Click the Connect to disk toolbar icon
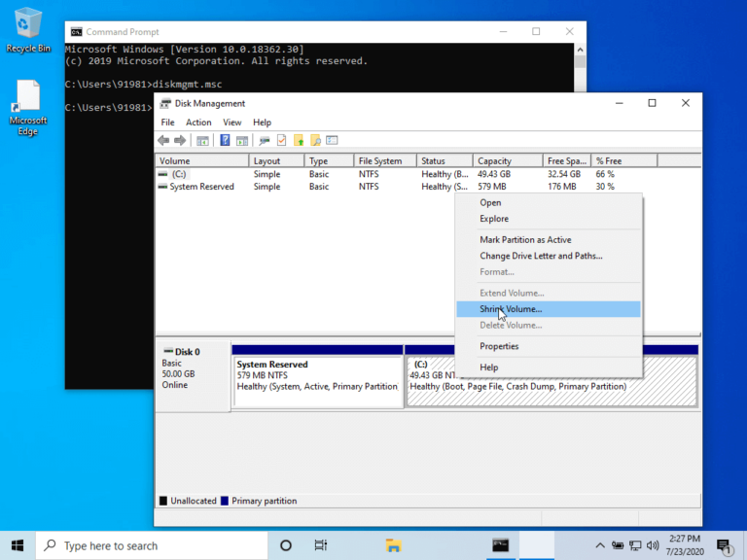This screenshot has height=560, width=747. pos(264,140)
